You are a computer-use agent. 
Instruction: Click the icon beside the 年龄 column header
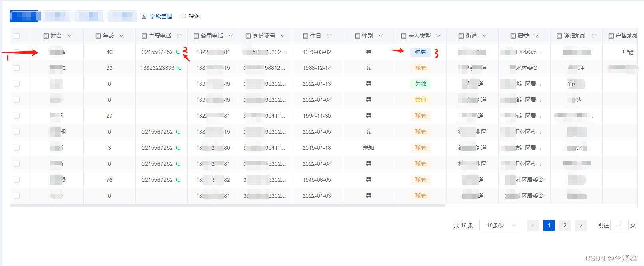[98, 36]
